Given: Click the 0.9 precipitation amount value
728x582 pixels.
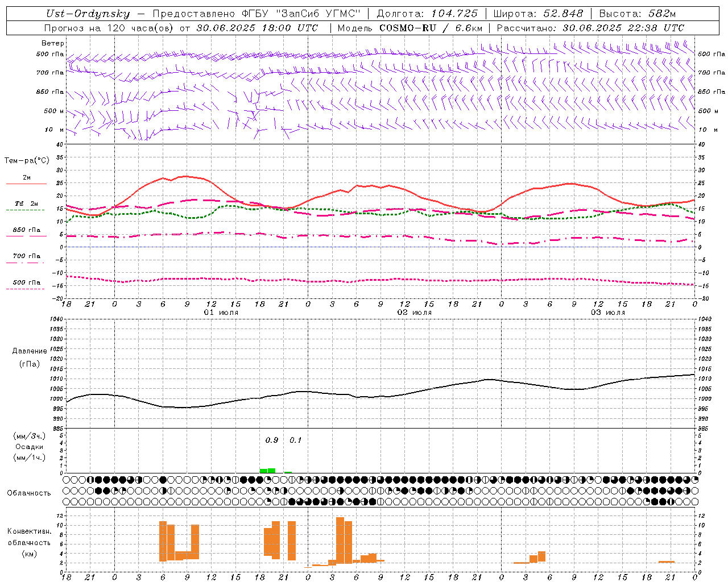Looking at the screenshot, I should coord(272,440).
